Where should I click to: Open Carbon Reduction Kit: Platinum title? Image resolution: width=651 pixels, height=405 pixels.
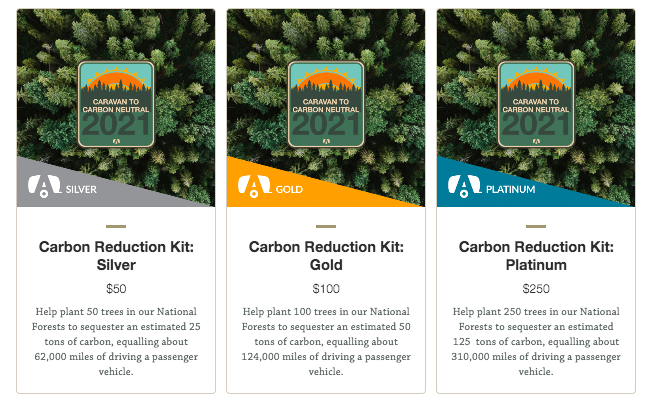pyautogui.click(x=536, y=255)
